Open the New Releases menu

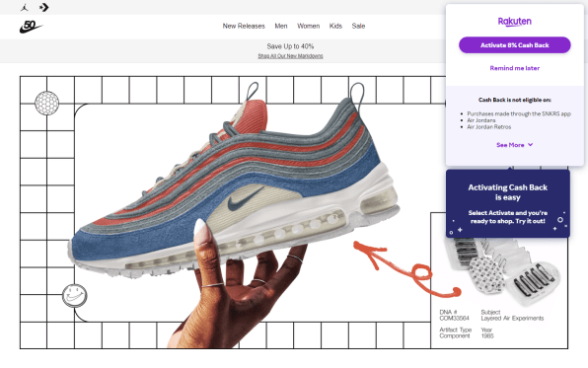[x=244, y=26]
